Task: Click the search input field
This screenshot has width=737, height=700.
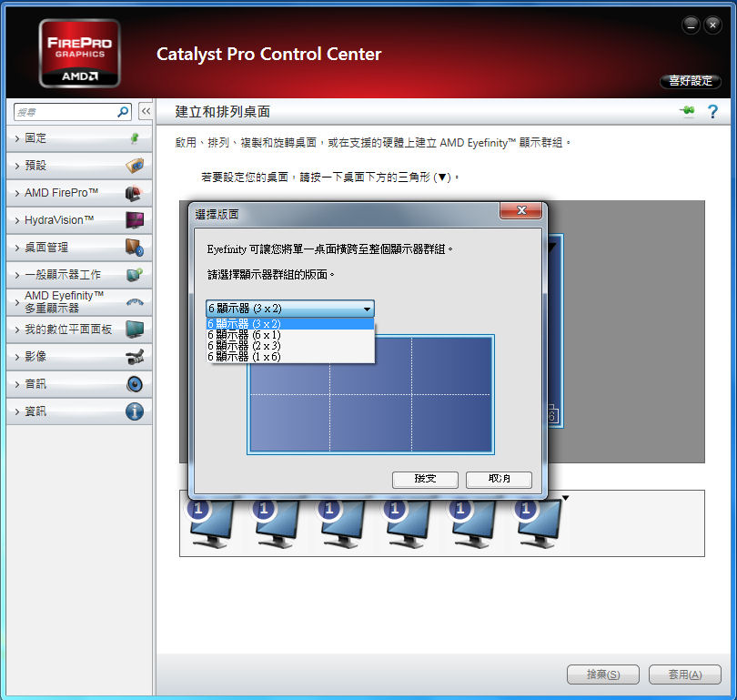Action: pos(66,112)
